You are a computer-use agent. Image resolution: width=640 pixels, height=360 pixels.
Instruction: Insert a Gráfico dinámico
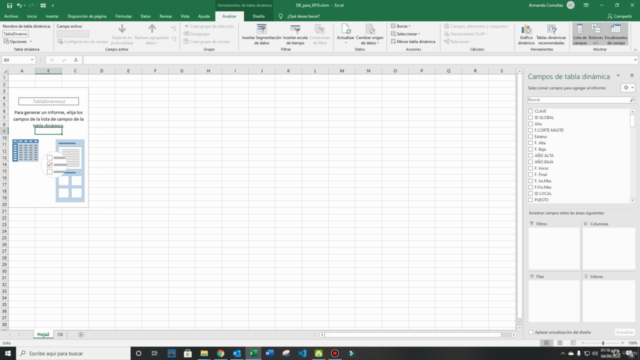click(526, 34)
